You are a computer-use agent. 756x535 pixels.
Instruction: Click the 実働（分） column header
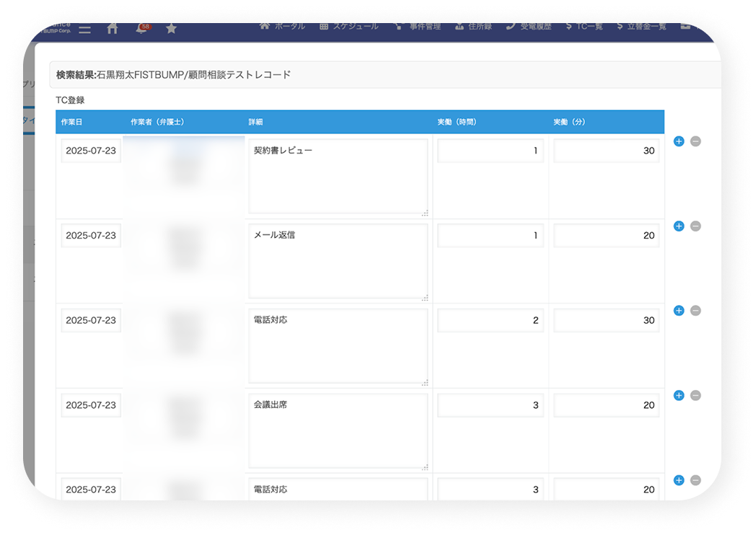[569, 122]
